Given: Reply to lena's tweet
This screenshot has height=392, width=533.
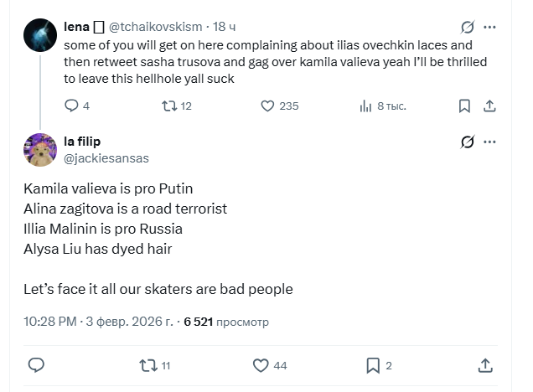Looking at the screenshot, I should coord(71,106).
